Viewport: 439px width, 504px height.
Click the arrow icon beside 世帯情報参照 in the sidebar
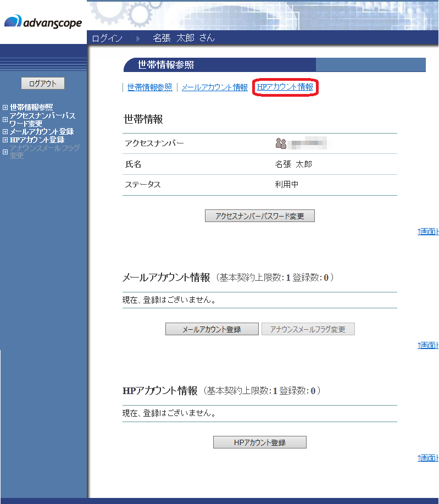[5, 107]
